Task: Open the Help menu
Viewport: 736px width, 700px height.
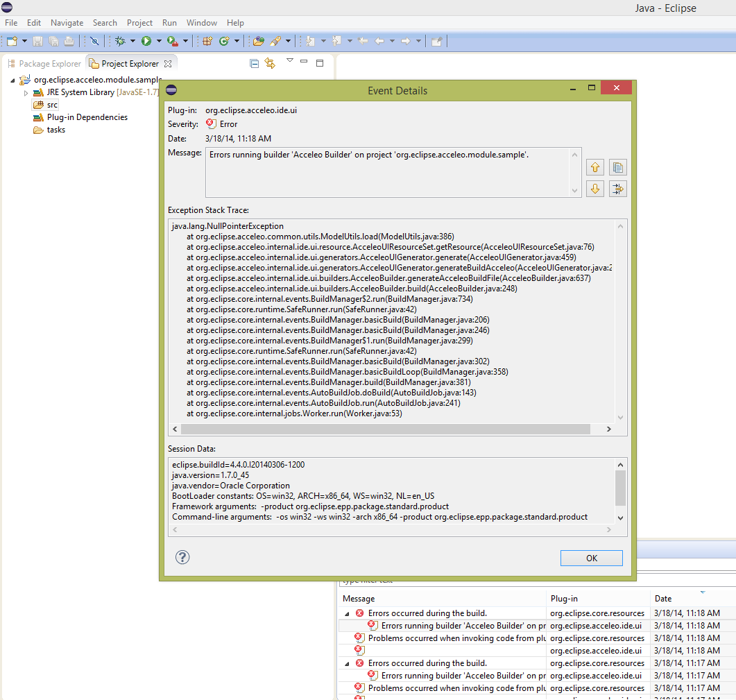Action: click(x=235, y=22)
